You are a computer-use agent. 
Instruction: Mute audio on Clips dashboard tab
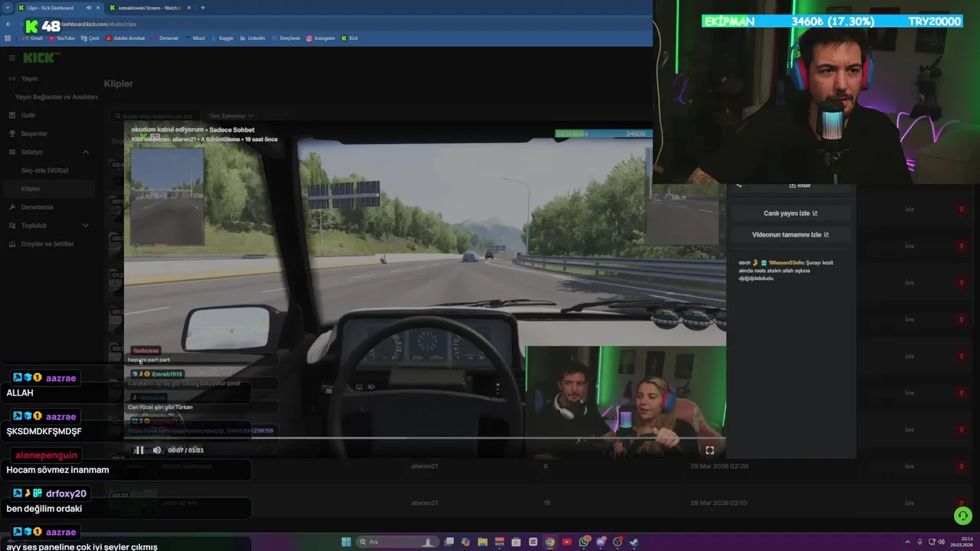pos(89,8)
